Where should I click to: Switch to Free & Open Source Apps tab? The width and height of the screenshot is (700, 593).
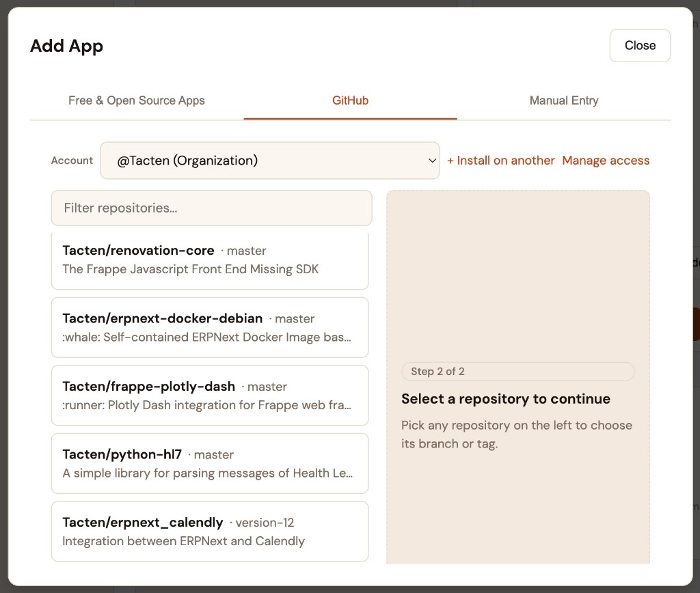pyautogui.click(x=137, y=100)
